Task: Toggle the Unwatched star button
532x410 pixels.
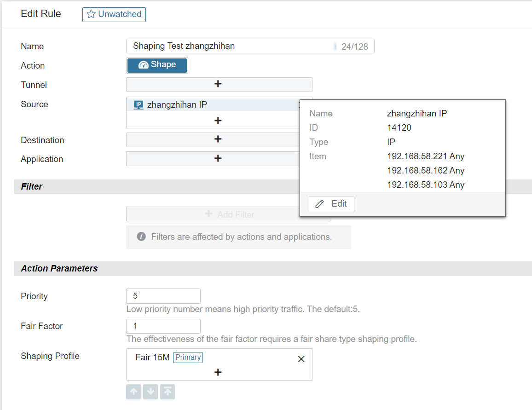Action: [x=114, y=14]
